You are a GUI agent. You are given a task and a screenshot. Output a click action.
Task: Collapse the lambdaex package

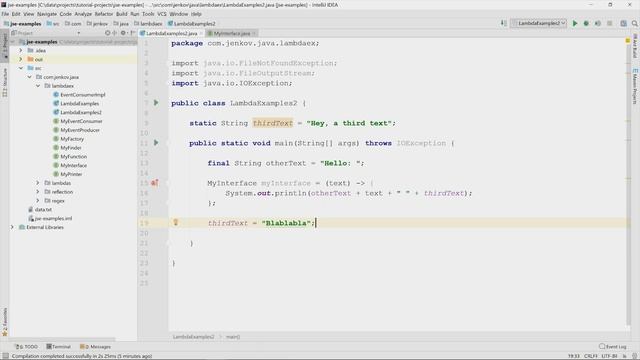(38, 86)
